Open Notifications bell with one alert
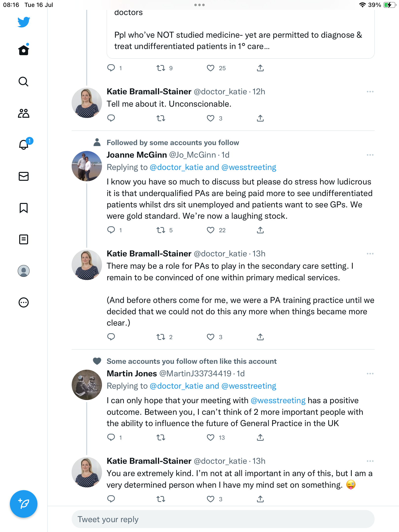Image resolution: width=399 pixels, height=532 pixels. (x=24, y=145)
